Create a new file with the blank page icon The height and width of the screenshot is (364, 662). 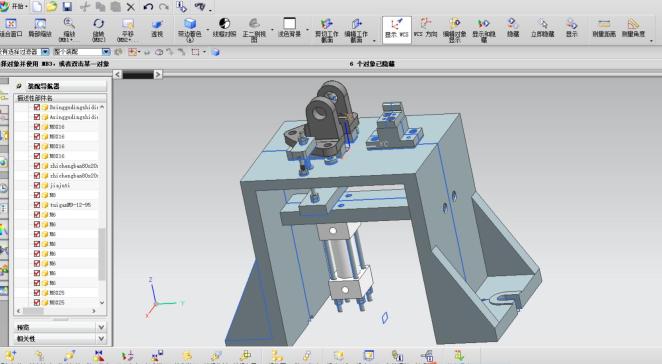[x=37, y=6]
